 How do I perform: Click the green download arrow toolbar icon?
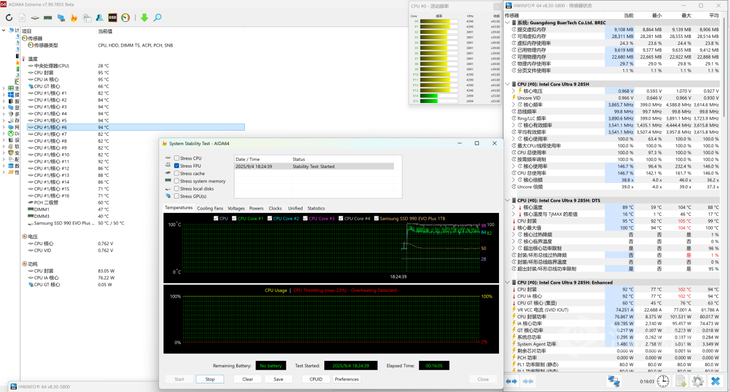tap(144, 18)
